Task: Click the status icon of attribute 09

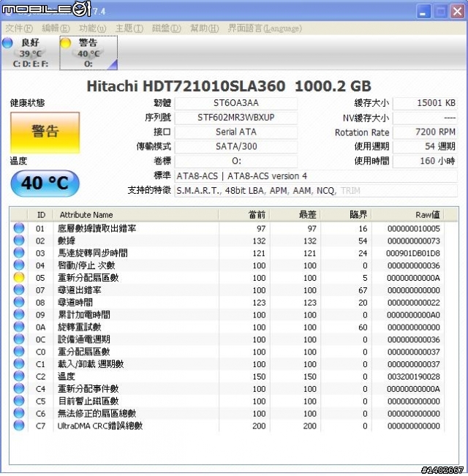Action: tap(19, 314)
